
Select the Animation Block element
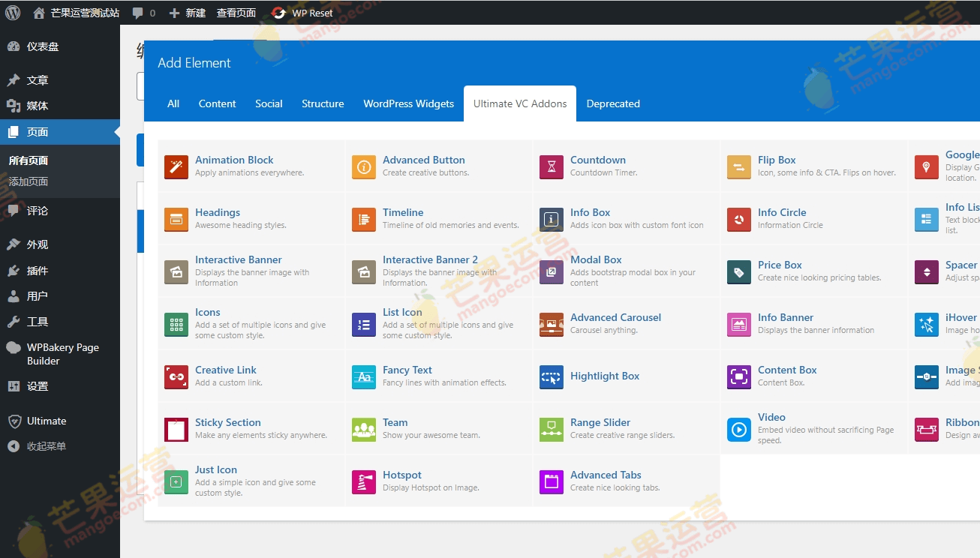click(x=233, y=160)
